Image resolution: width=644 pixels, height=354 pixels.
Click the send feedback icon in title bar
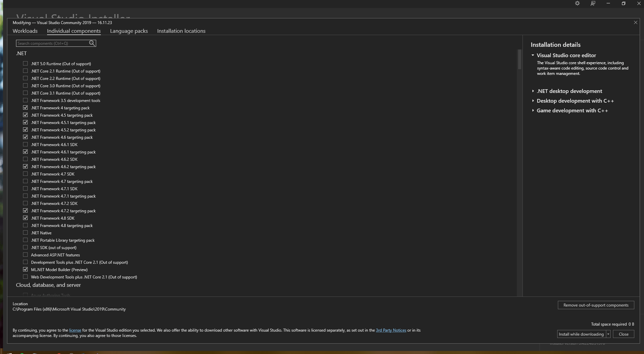pyautogui.click(x=593, y=3)
